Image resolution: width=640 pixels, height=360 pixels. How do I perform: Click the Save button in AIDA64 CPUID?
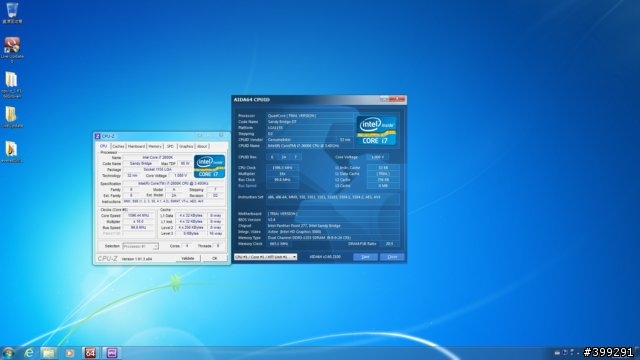(365, 257)
